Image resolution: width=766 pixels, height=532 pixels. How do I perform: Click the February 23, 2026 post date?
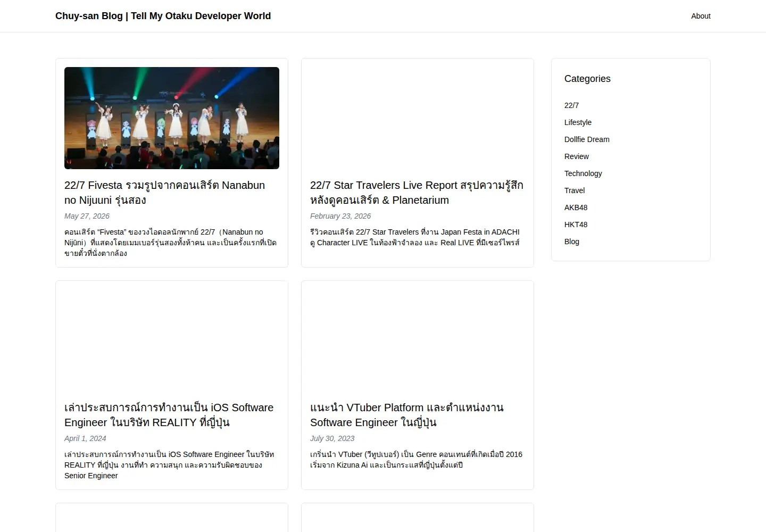click(340, 216)
